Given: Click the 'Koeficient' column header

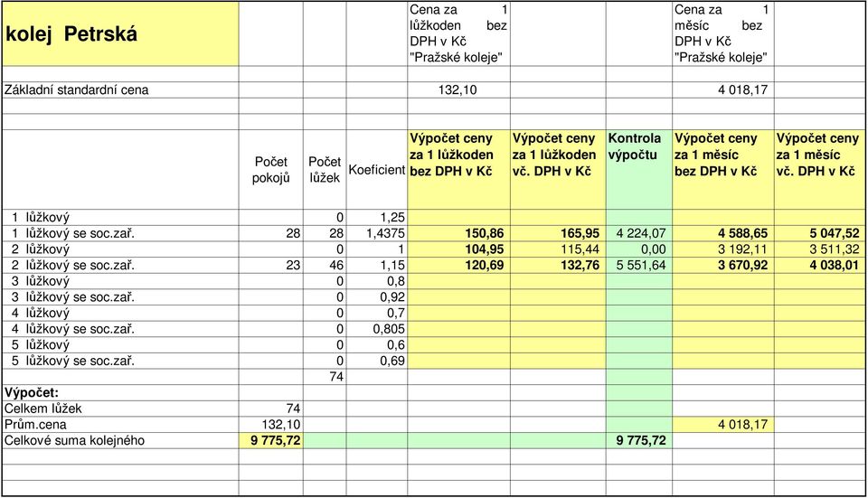Looking at the screenshot, I should tap(377, 170).
